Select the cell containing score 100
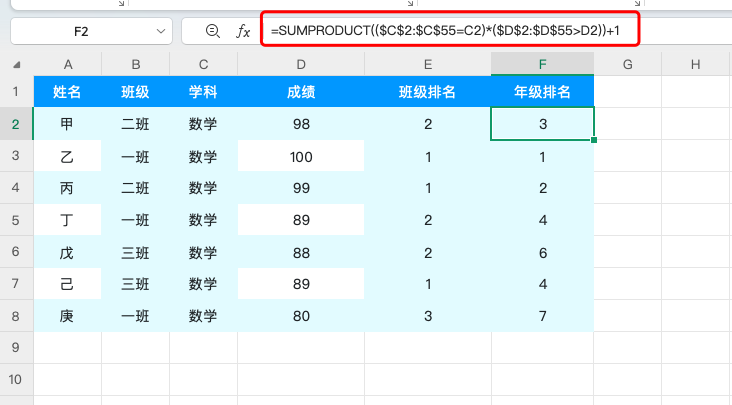The height and width of the screenshot is (405, 732). [301, 157]
